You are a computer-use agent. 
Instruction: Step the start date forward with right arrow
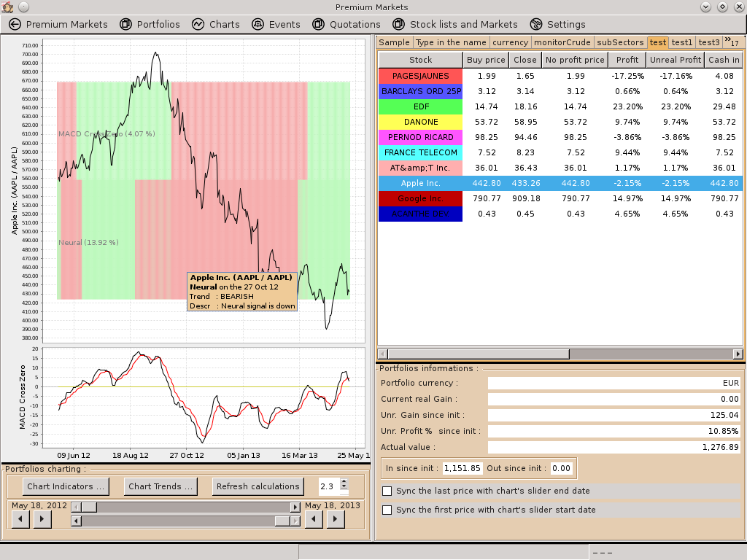[42, 519]
